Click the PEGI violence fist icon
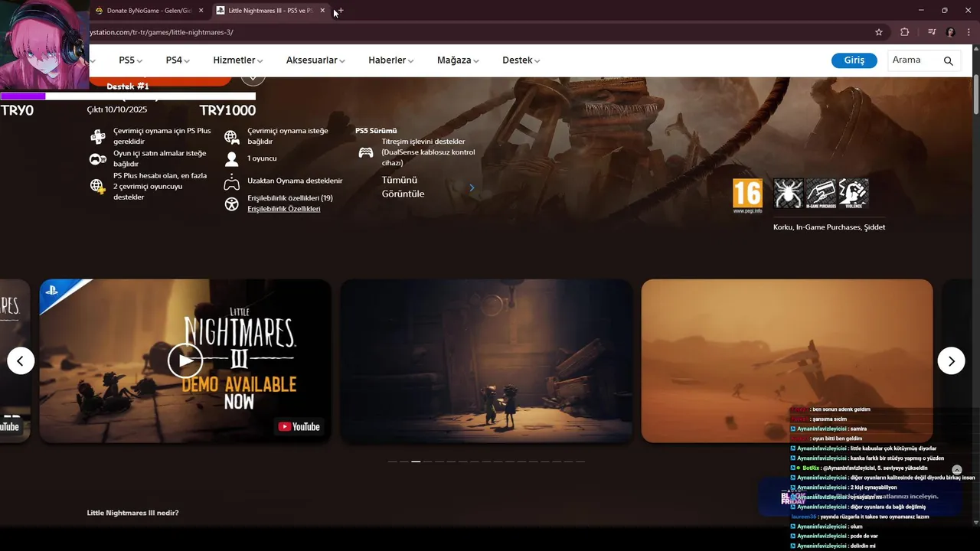 point(853,194)
